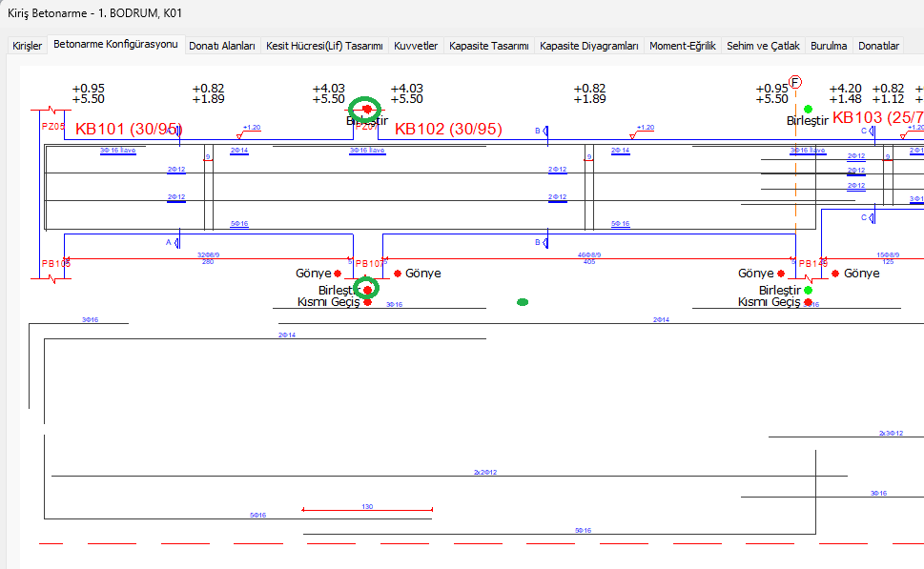Go to Kapasite Diyagramları tab
The image size is (924, 569).
[588, 46]
